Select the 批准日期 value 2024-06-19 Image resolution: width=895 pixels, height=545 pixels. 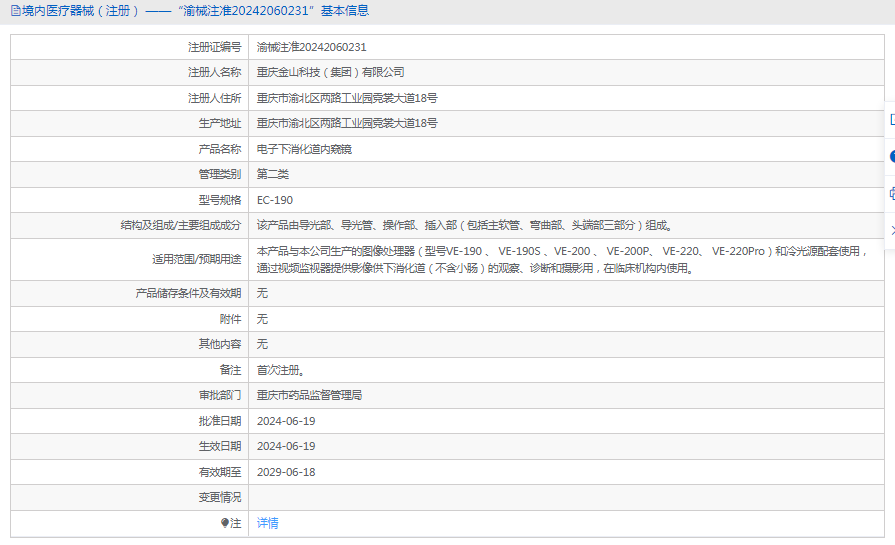pos(286,421)
